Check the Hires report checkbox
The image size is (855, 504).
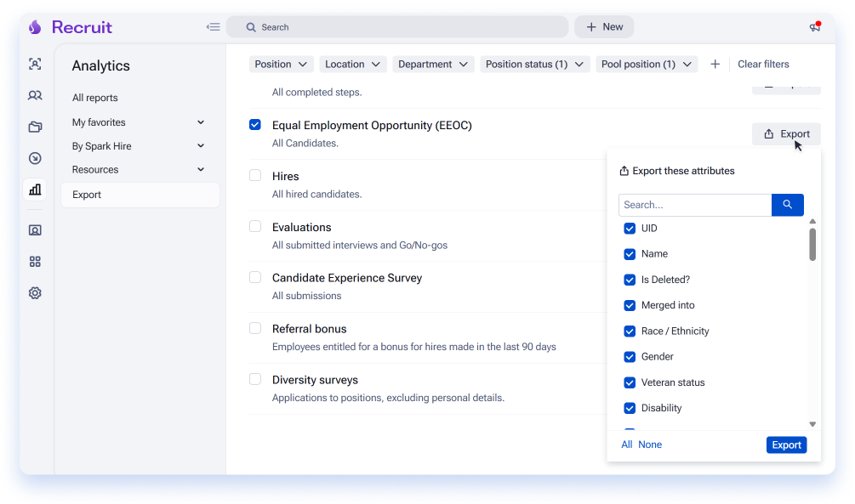pos(255,175)
